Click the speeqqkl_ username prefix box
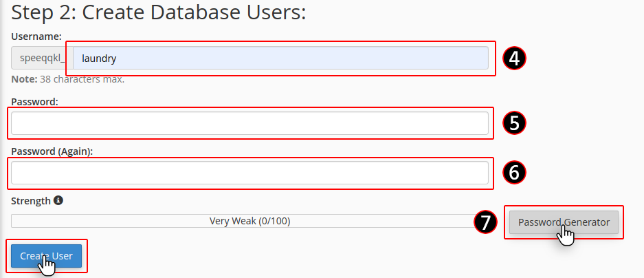Viewport: 644px width, 278px height. pos(42,58)
